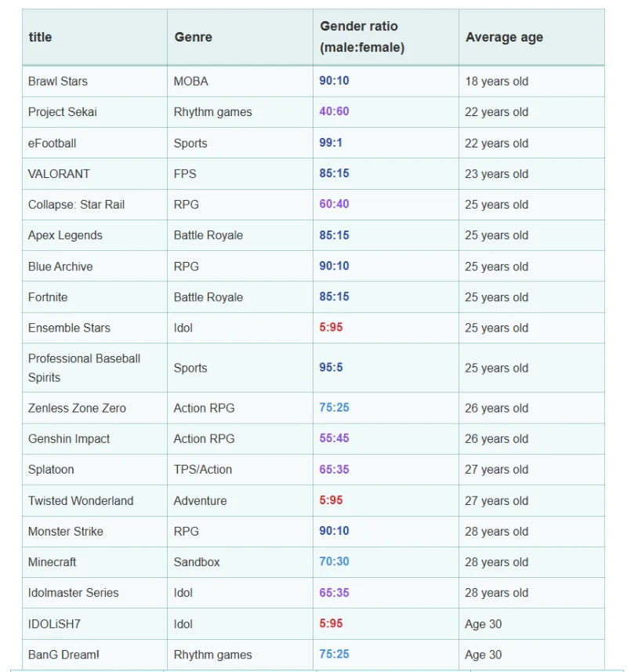The height and width of the screenshot is (672, 627).
Task: Click Rhythm games genre in BanG Dream! row
Action: click(x=241, y=655)
